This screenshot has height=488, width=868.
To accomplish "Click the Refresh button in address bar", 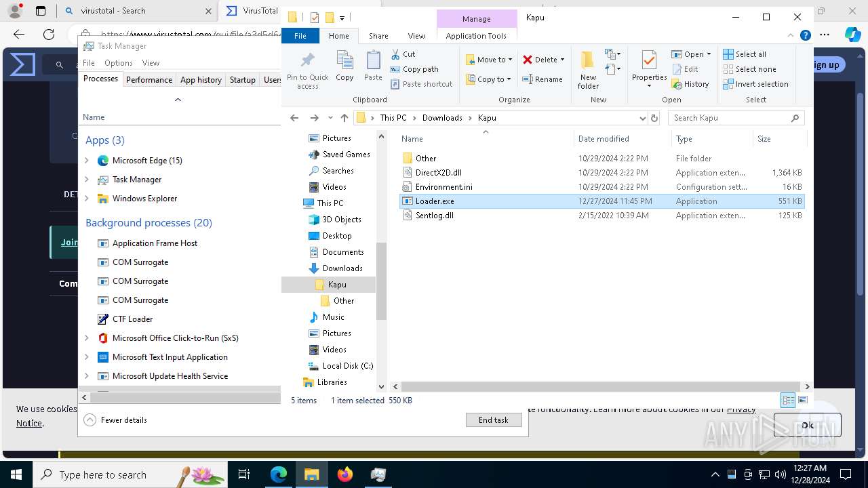I will pyautogui.click(x=654, y=118).
